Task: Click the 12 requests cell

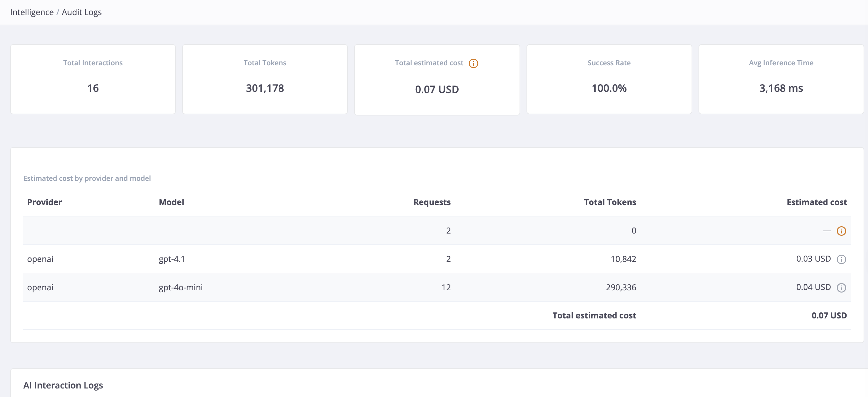Action: [446, 287]
